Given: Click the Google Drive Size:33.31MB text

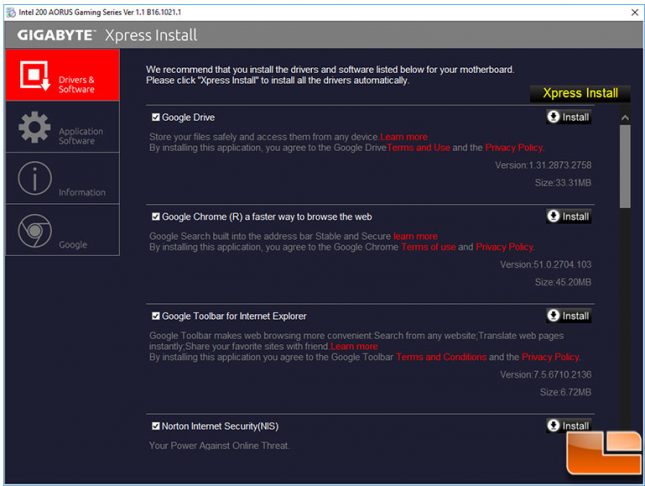Looking at the screenshot, I should click(563, 183).
